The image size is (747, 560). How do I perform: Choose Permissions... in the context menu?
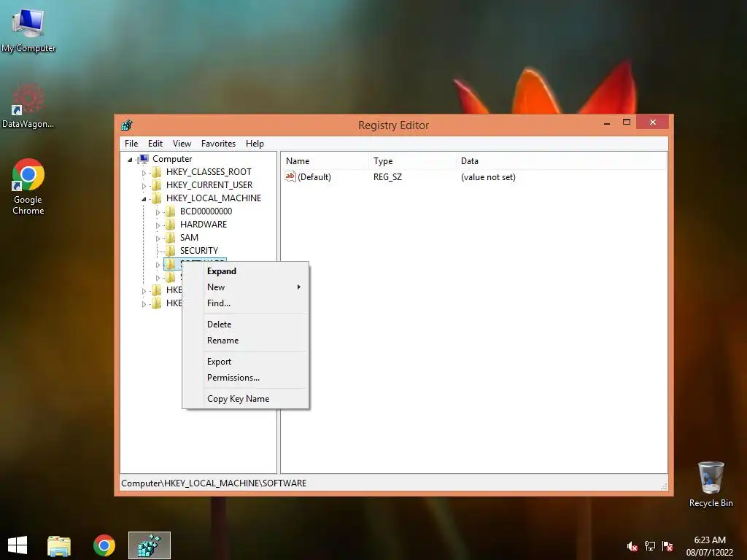246,378
